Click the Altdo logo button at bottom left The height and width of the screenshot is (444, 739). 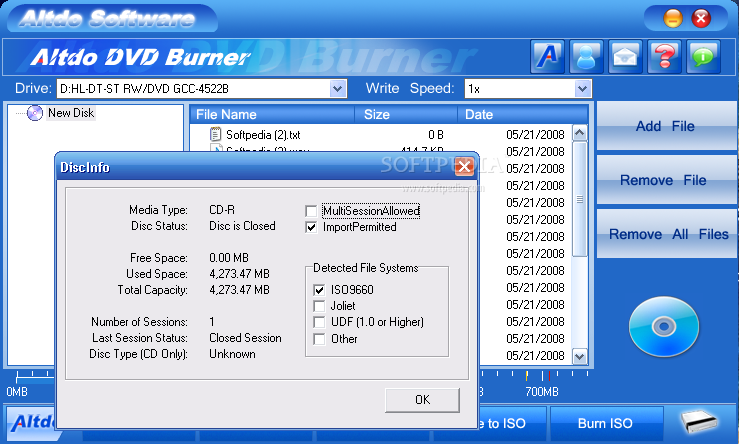point(32,422)
